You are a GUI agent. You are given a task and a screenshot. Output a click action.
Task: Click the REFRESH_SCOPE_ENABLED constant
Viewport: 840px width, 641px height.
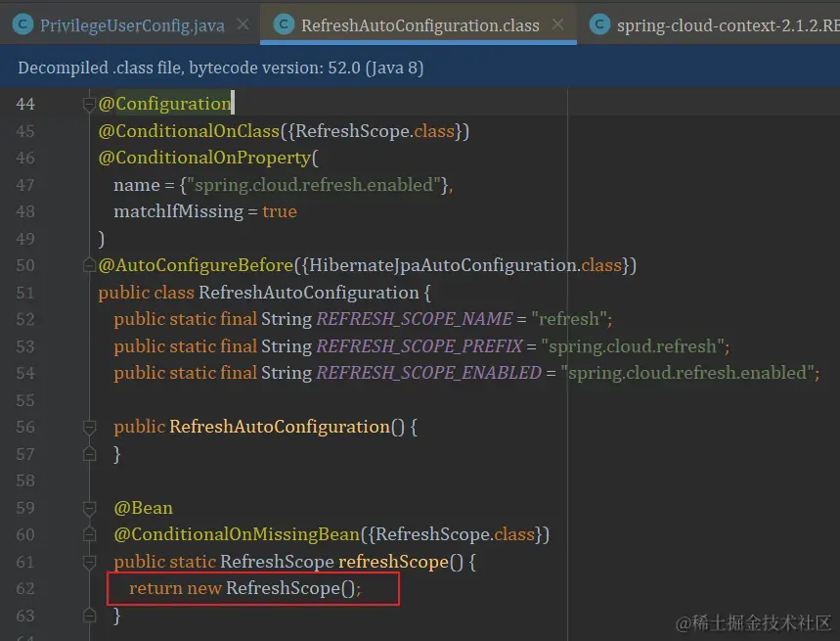429,372
